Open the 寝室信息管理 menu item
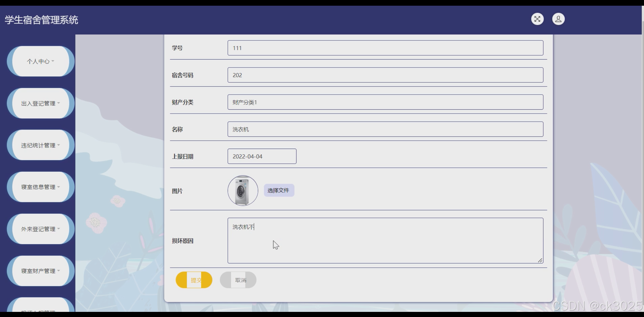The height and width of the screenshot is (317, 644). pyautogui.click(x=40, y=187)
